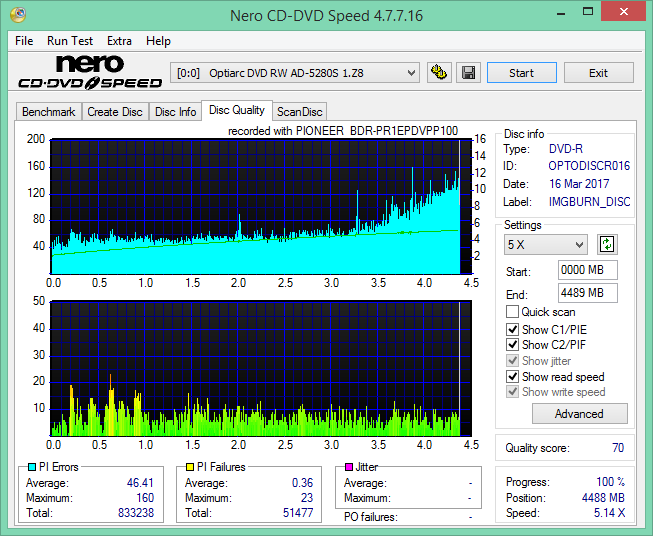Open the Run Test menu
Image resolution: width=653 pixels, height=536 pixels.
tap(70, 41)
